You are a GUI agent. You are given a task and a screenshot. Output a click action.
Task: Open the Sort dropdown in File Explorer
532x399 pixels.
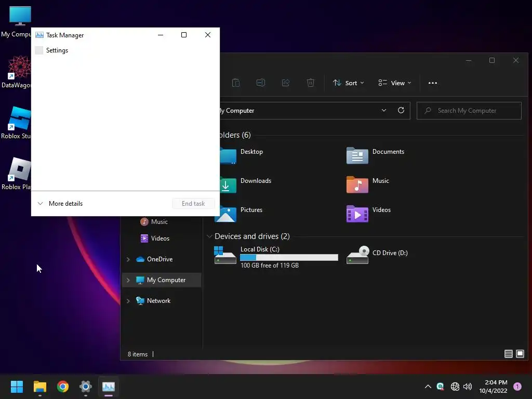[349, 83]
